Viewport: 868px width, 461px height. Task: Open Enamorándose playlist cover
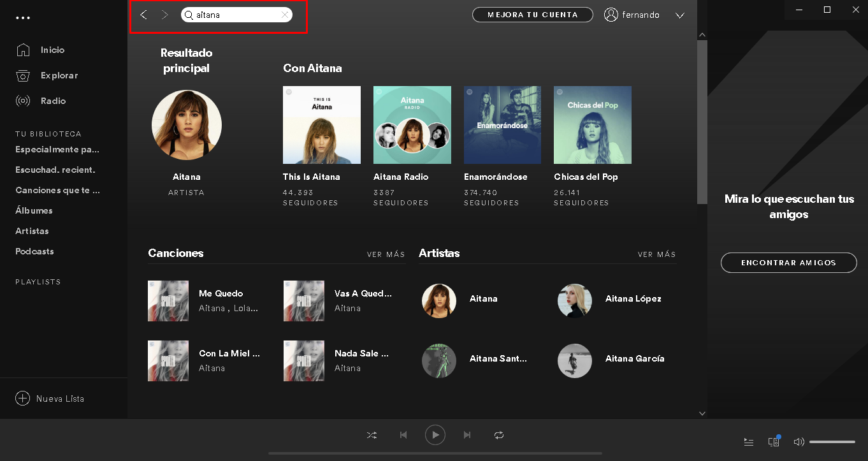pos(502,125)
